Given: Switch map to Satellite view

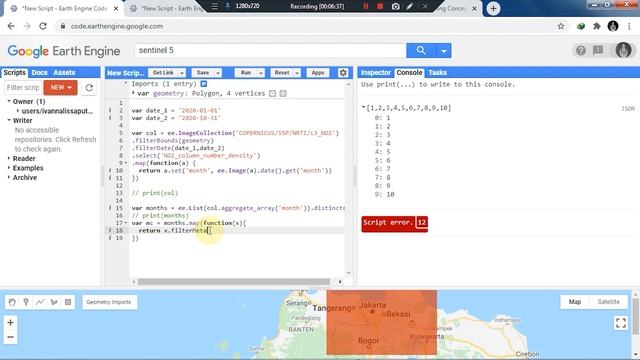Looking at the screenshot, I should click(608, 302).
